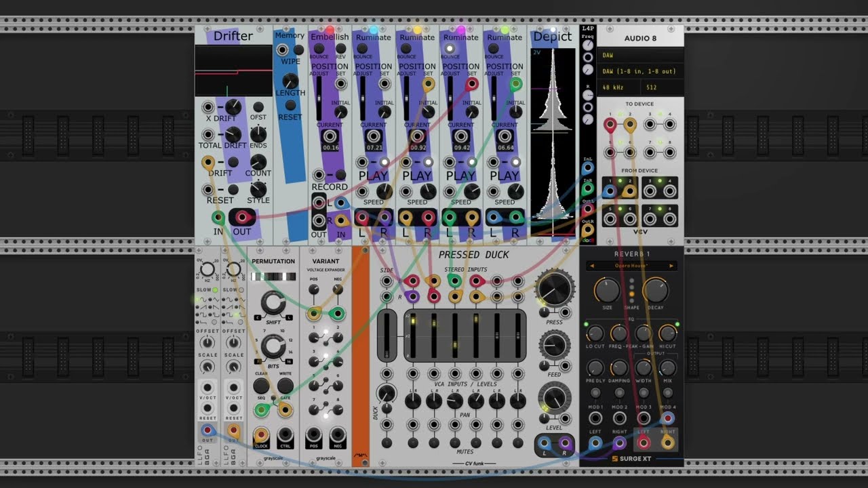Image resolution: width=868 pixels, height=488 pixels.
Task: Click the Pressed Duck FEED knob
Action: (x=554, y=345)
